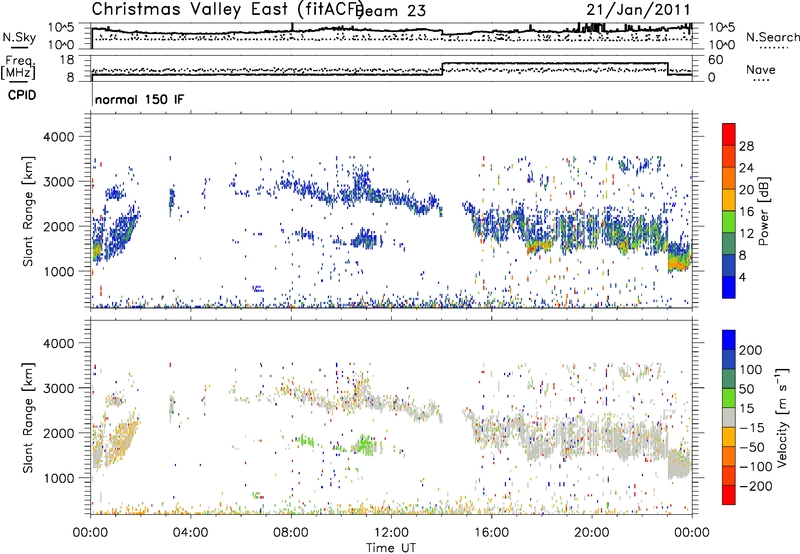The width and height of the screenshot is (800, 554).
Task: Click the light green 15-50 Velocity colorbar segment
Action: click(729, 398)
